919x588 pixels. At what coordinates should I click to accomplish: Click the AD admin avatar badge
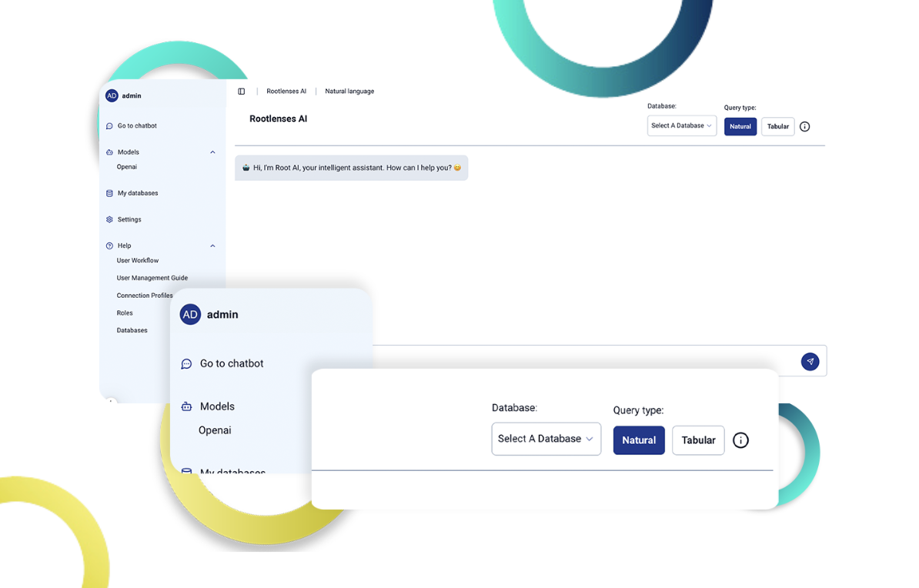pyautogui.click(x=112, y=95)
